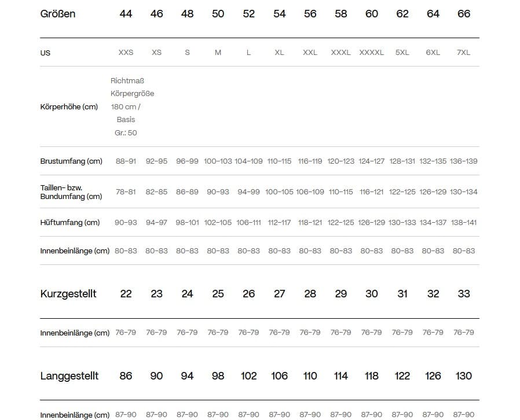Click the Hüftumfang (cm) row label
The image size is (520, 420).
70,222
